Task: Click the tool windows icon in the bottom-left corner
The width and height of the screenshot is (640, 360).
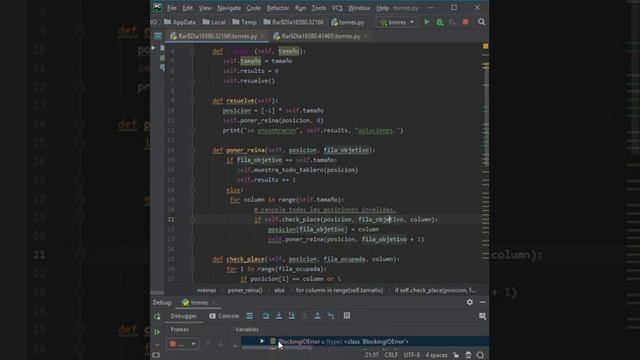Action: point(156,355)
